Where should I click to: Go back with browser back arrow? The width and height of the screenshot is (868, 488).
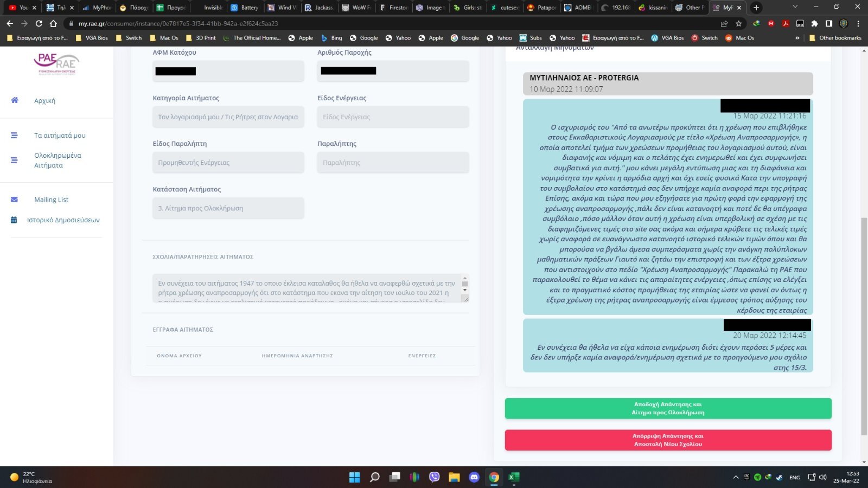(10, 23)
